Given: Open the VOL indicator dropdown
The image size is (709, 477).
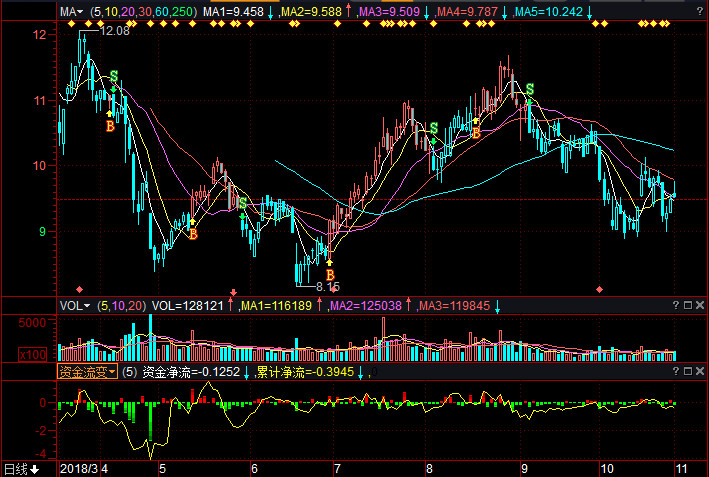Looking at the screenshot, I should pos(74,305).
